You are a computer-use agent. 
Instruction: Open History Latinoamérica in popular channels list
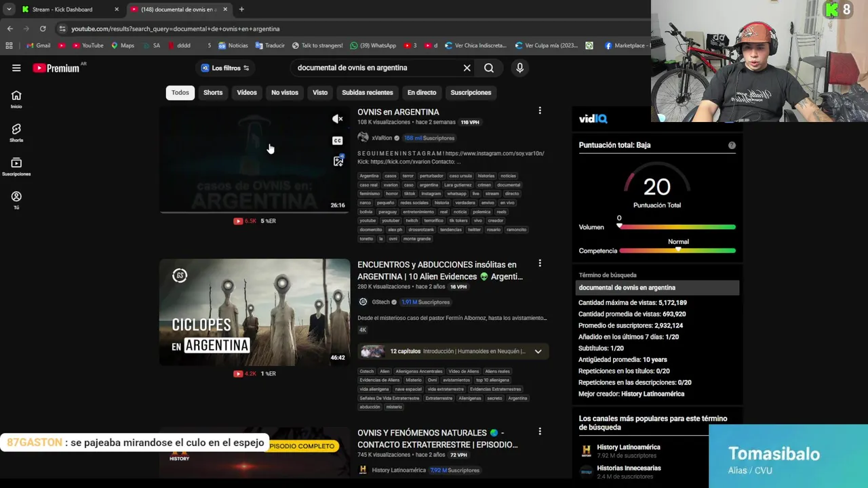coord(628,447)
